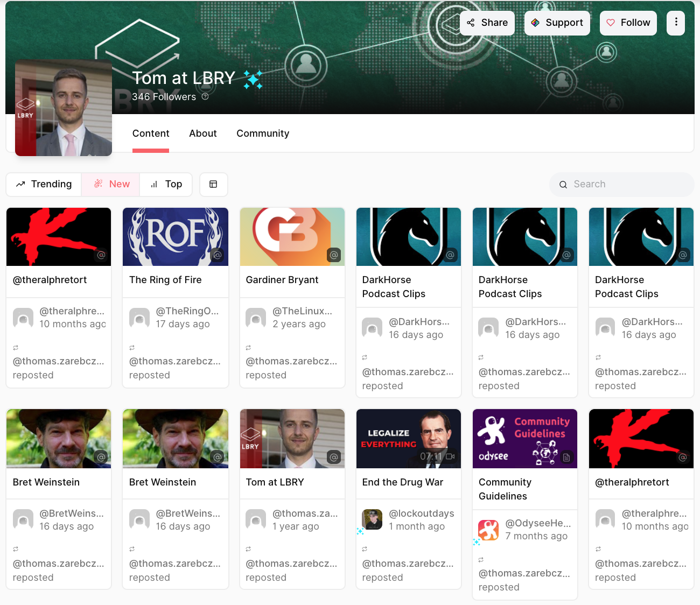Click the Support button

[x=557, y=23]
